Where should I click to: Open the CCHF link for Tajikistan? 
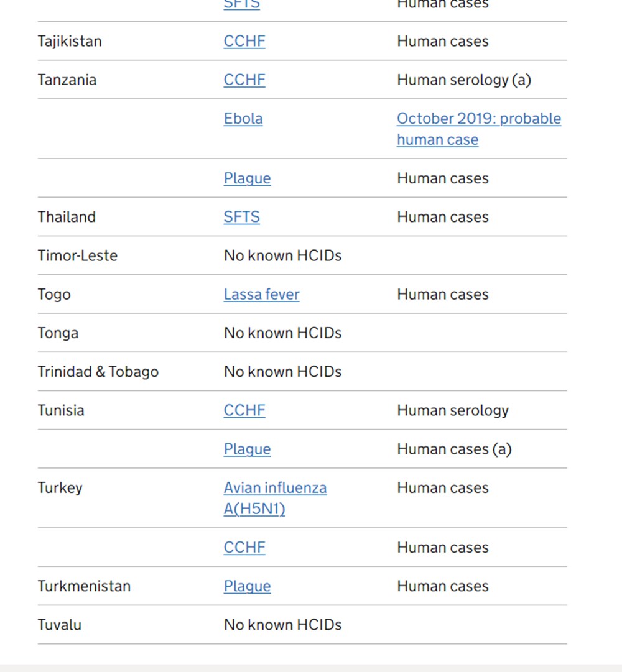(244, 42)
